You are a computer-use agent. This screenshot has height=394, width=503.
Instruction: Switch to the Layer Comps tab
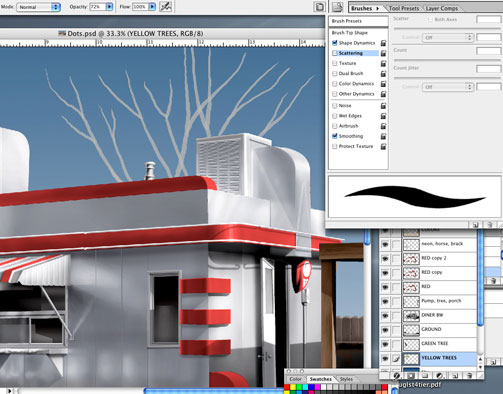tap(442, 8)
